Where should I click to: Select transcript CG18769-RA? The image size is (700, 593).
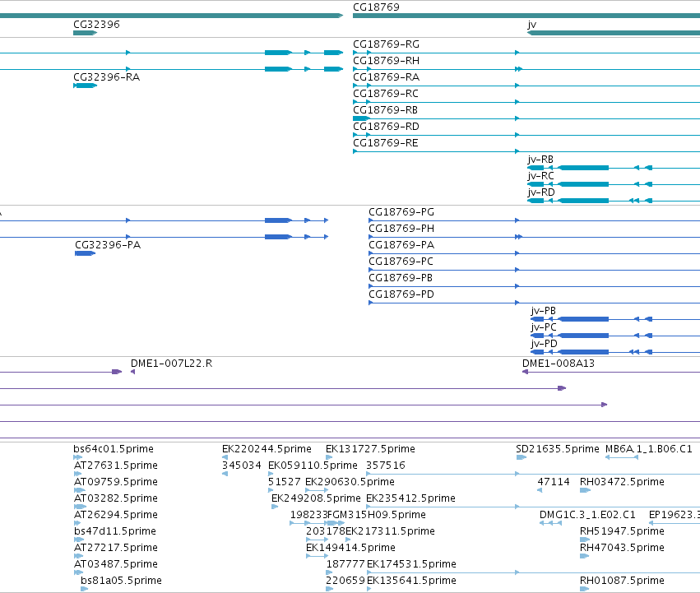tap(386, 77)
